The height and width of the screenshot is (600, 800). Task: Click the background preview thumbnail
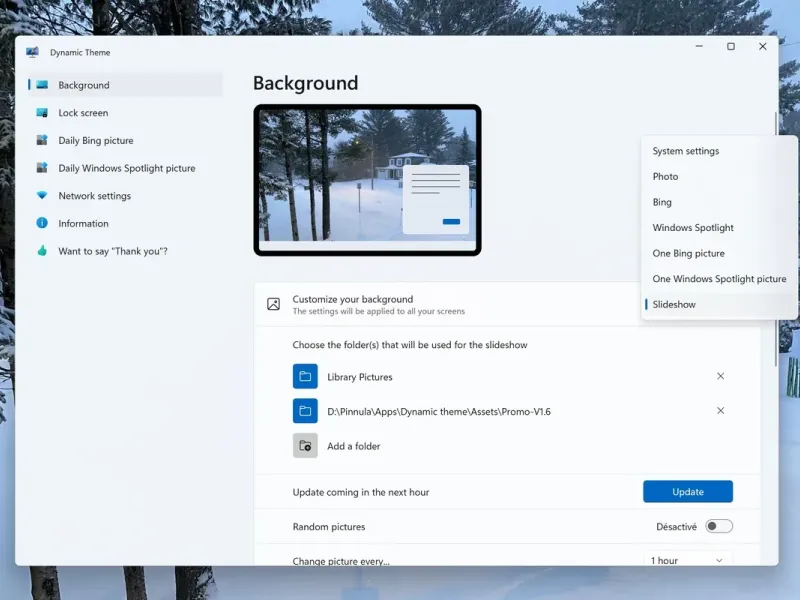pos(367,180)
